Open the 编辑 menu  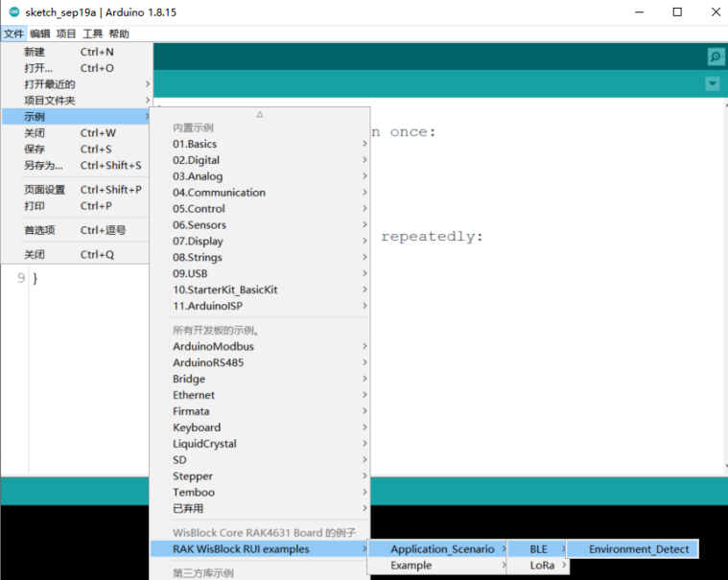pos(40,34)
